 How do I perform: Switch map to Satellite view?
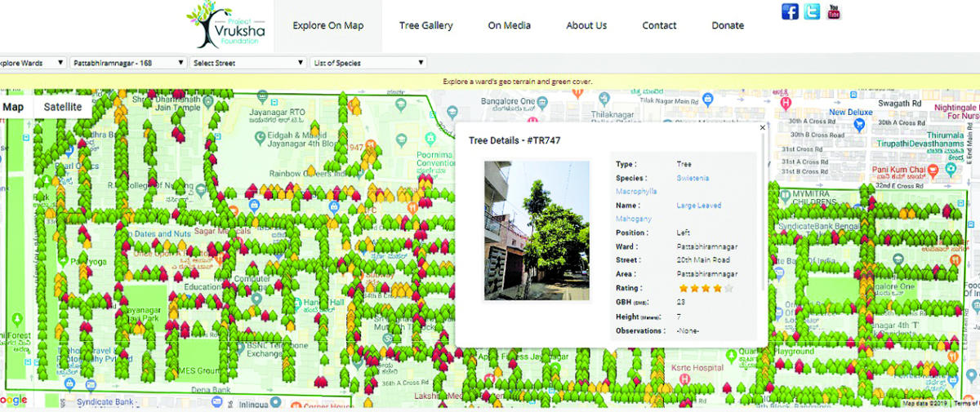[63, 107]
